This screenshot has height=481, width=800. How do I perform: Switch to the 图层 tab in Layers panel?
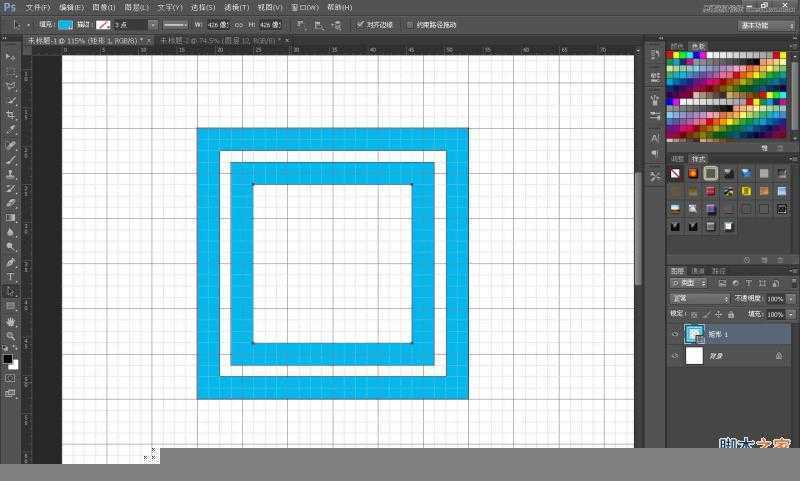click(x=677, y=271)
